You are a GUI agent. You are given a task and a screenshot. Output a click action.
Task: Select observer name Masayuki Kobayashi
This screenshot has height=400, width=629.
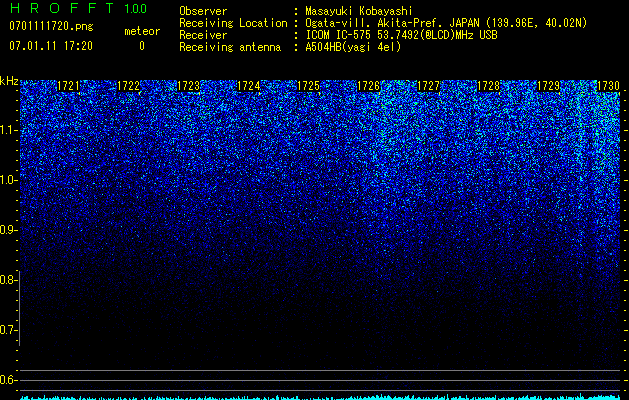pos(359,11)
